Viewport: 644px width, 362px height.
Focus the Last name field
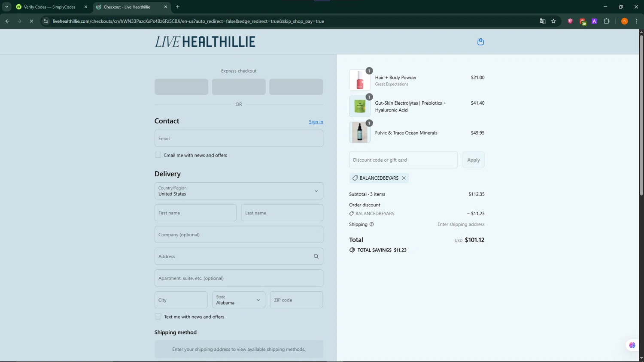click(x=282, y=213)
